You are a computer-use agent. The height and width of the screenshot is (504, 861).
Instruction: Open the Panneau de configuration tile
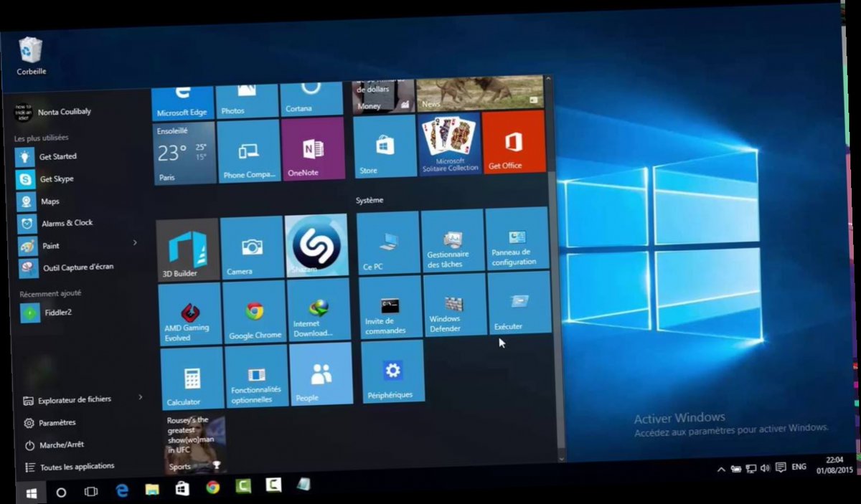pyautogui.click(x=515, y=239)
